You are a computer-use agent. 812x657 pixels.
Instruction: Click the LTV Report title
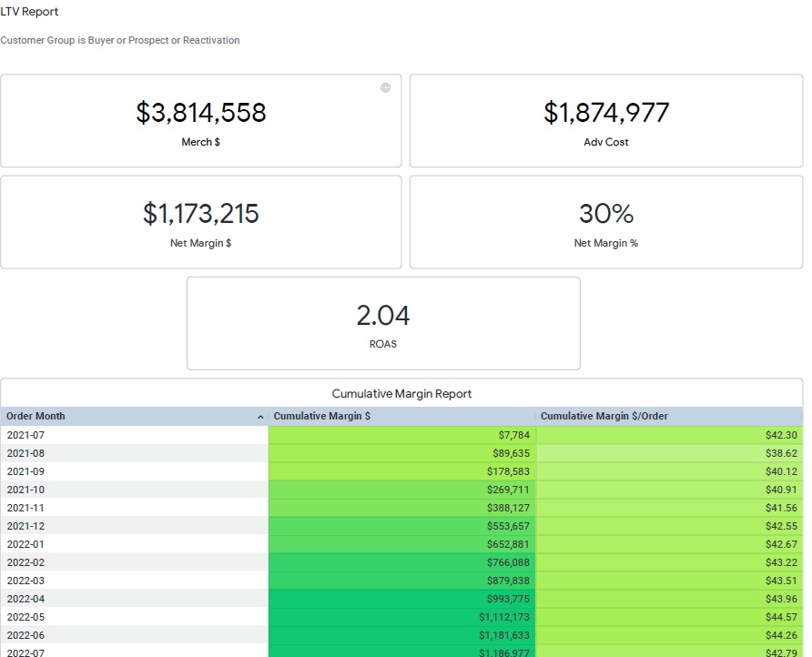click(30, 12)
